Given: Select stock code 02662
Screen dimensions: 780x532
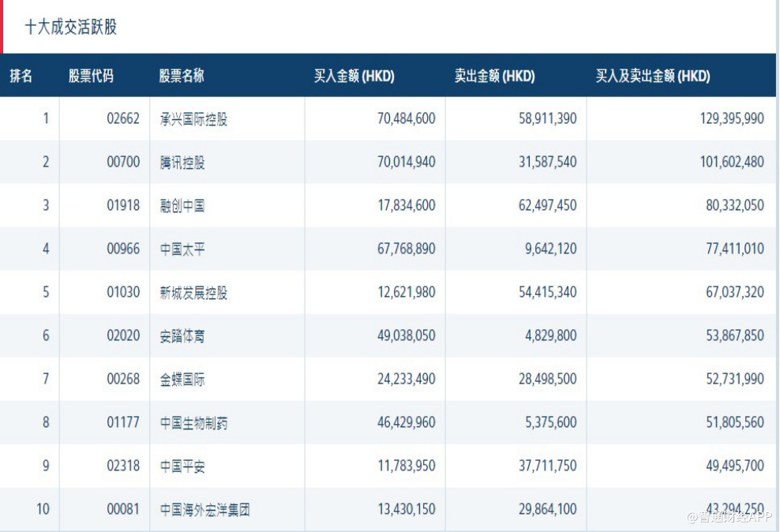Looking at the screenshot, I should click(123, 119).
